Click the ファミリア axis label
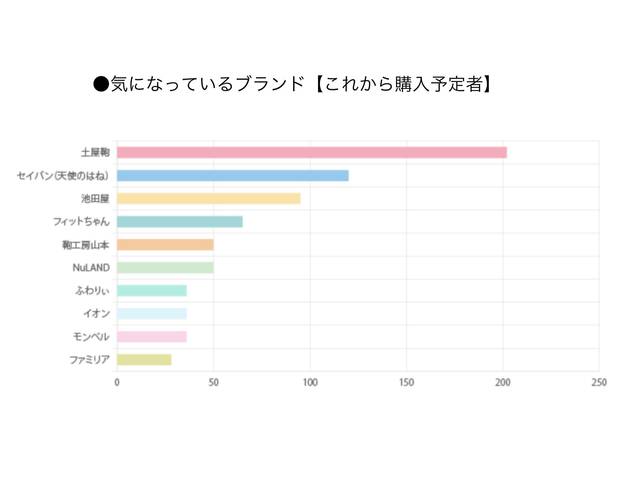Screen dimensions: 640x480 [x=89, y=359]
